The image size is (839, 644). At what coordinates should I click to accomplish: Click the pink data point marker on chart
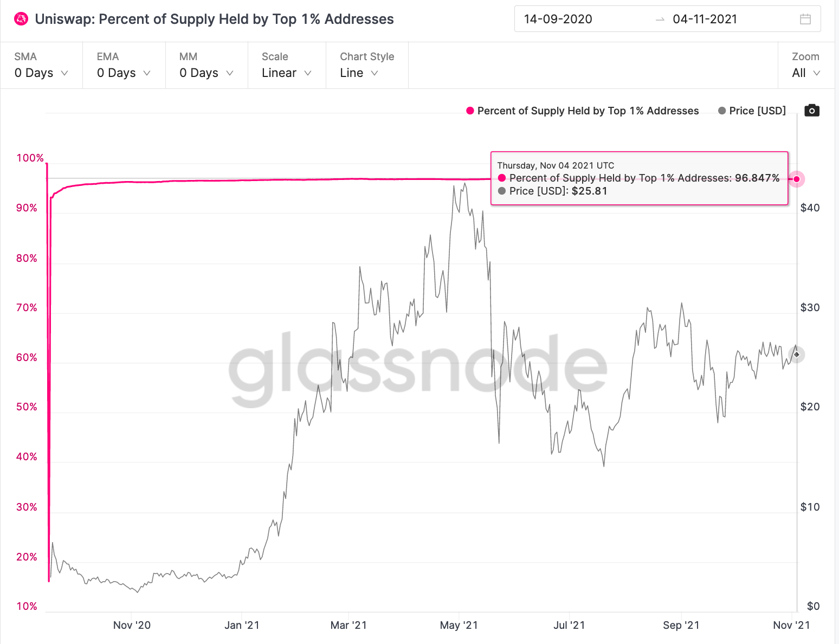(796, 179)
